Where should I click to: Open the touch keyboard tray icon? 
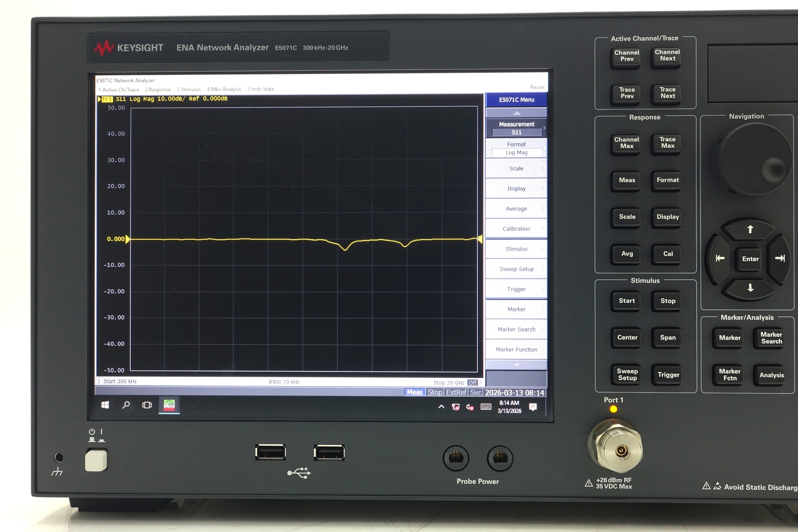tap(486, 407)
